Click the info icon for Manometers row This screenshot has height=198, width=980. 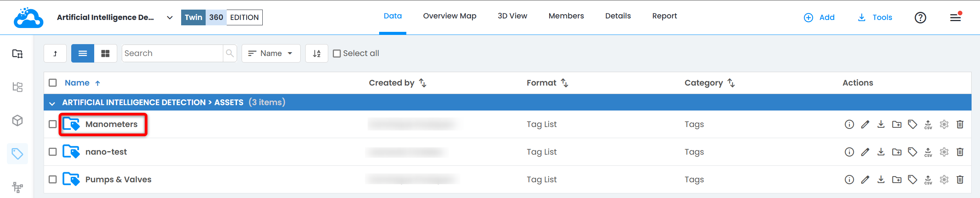849,124
